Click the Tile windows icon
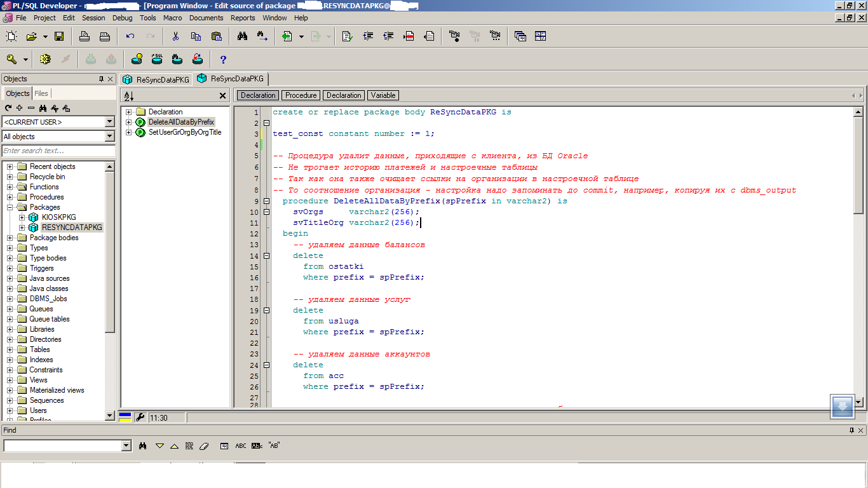Screen dimensions: 868x488 (541, 36)
